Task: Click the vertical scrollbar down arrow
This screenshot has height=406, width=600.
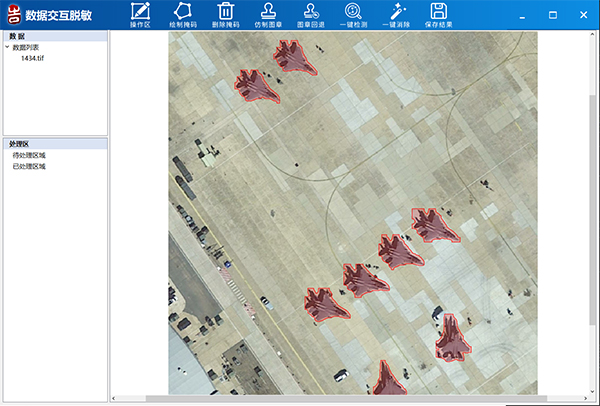Action: (594, 389)
